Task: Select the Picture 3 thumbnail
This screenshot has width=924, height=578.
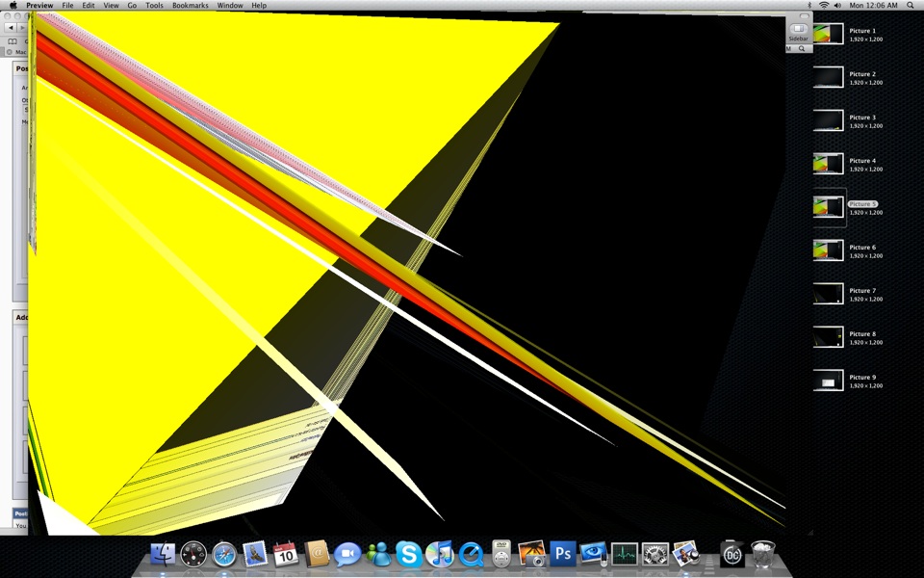Action: [x=829, y=120]
